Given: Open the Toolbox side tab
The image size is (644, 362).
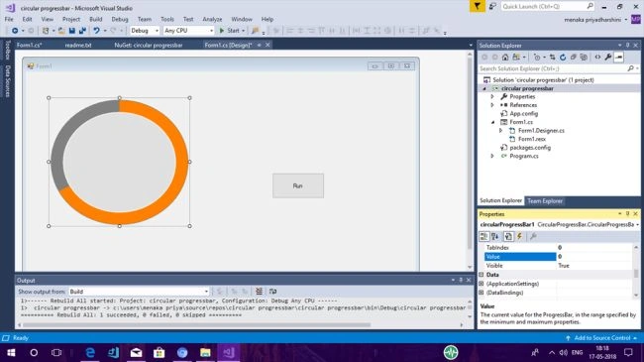Looking at the screenshot, I should click(7, 50).
